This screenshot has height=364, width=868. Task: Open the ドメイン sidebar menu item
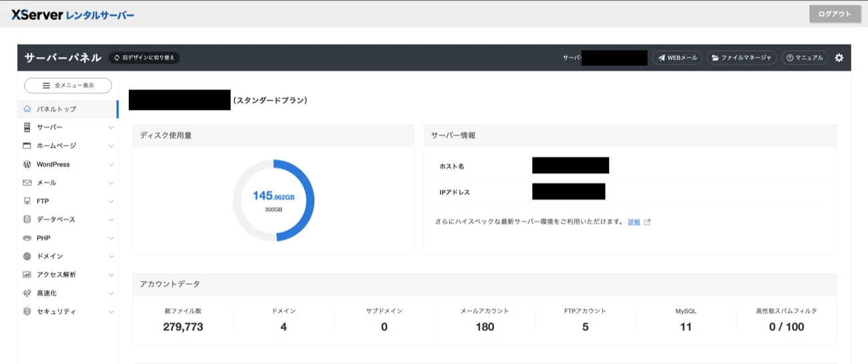click(x=67, y=256)
